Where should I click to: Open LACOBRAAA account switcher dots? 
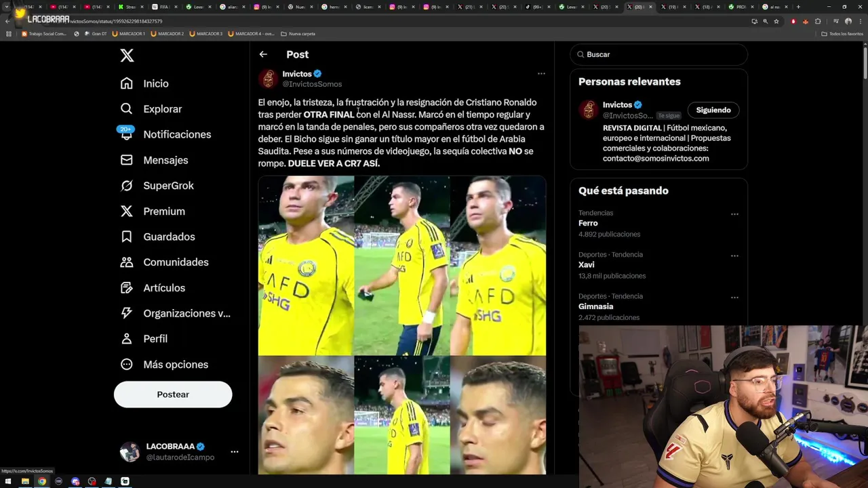point(234,451)
